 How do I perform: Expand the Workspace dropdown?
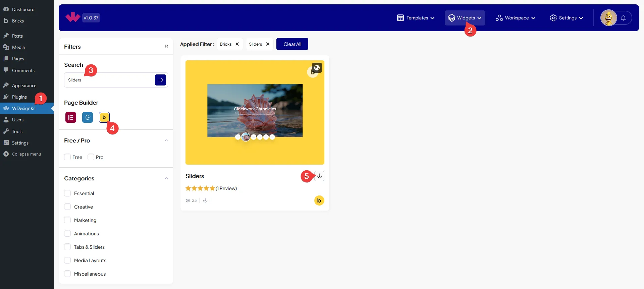pyautogui.click(x=516, y=18)
